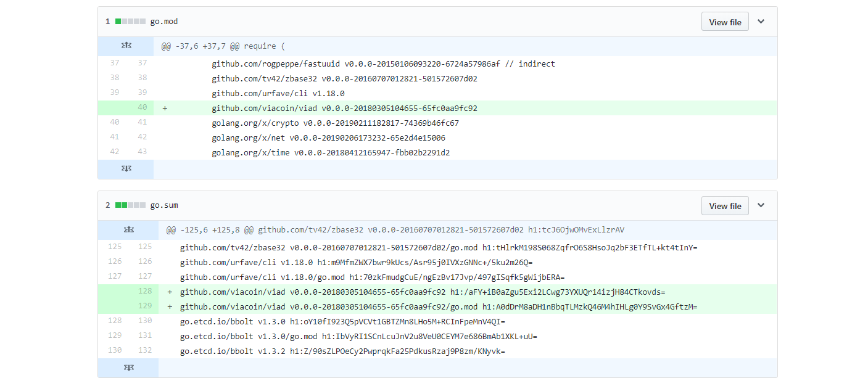This screenshot has height=386, width=868.
Task: Click the go.etcd.io/bbolt v1.3.2 line
Action: (x=342, y=351)
